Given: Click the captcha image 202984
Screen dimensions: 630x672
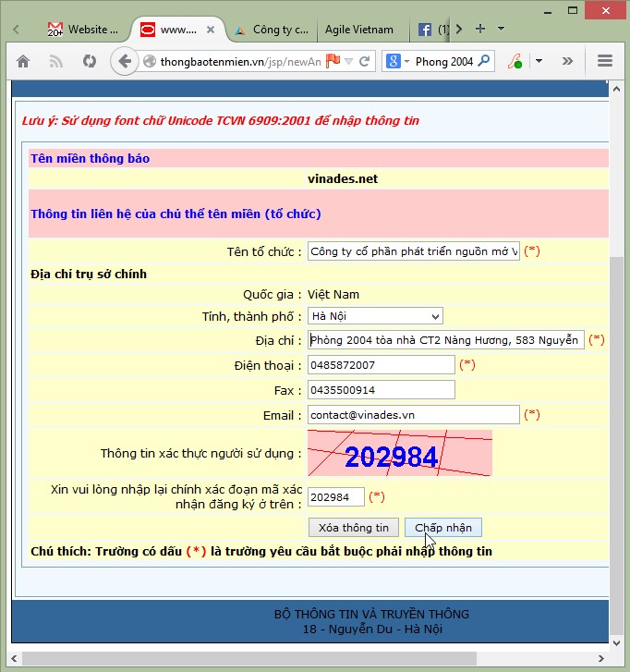Looking at the screenshot, I should [400, 453].
